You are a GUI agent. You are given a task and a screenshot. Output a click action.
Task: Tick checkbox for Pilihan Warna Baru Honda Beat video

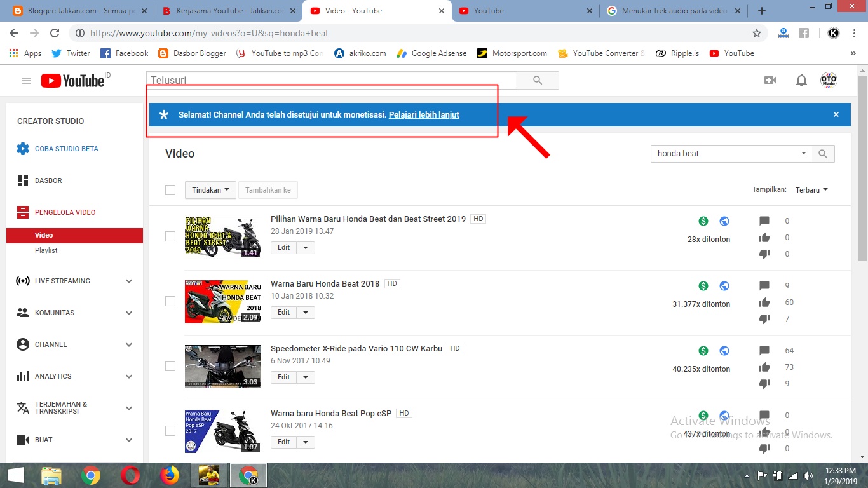(170, 236)
